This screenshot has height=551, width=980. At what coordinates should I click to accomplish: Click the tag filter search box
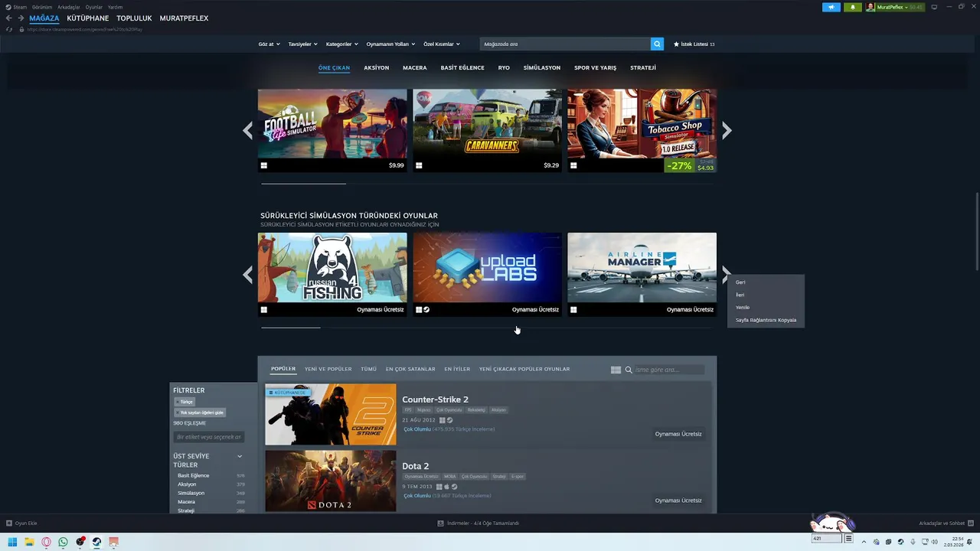point(209,437)
